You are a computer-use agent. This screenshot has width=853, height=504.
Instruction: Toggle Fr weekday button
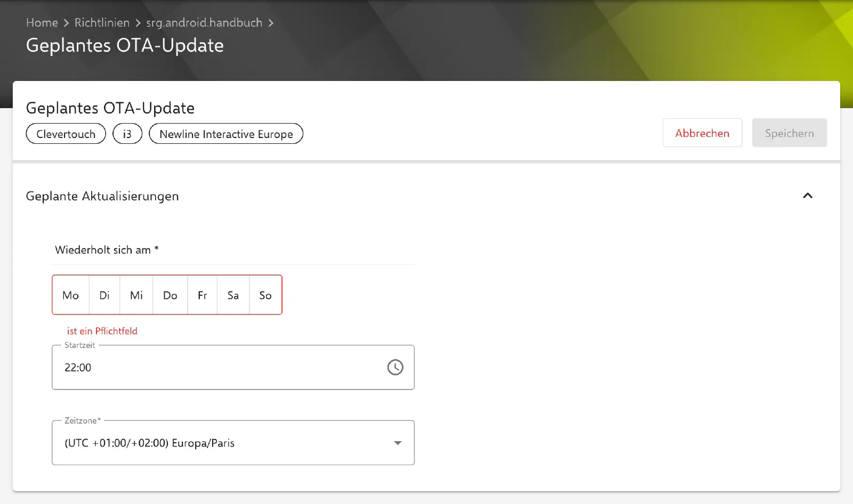click(x=202, y=295)
